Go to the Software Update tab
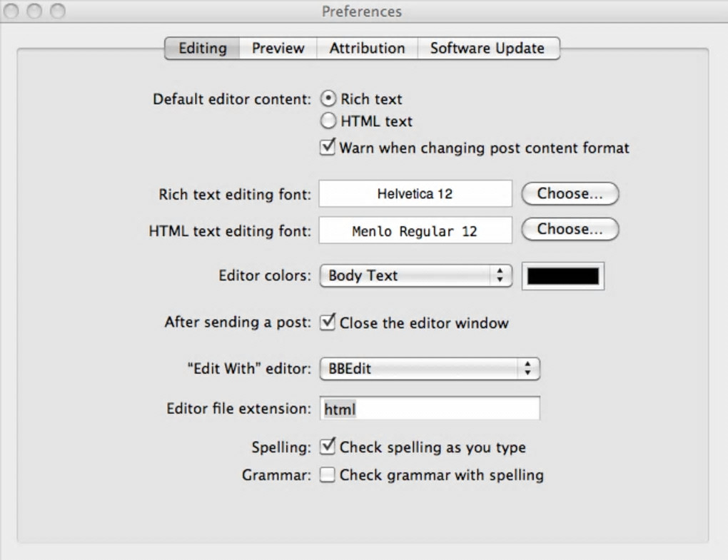This screenshot has width=728, height=560. [487, 49]
